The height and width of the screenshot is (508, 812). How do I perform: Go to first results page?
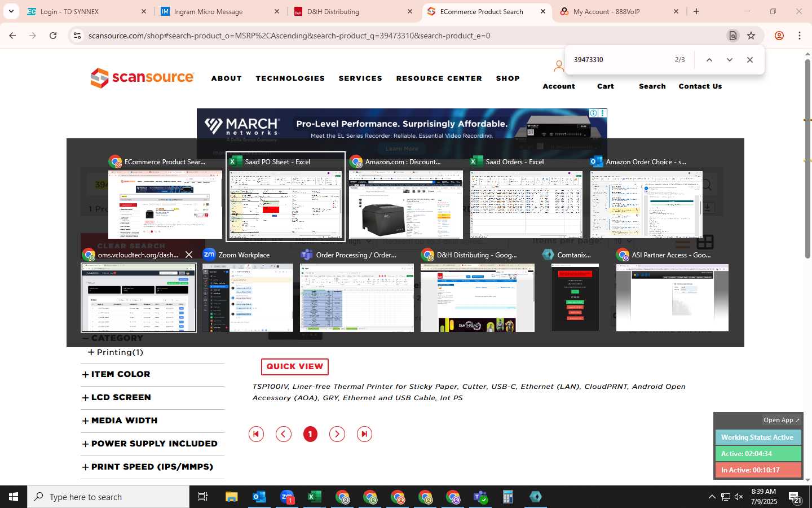(x=256, y=434)
